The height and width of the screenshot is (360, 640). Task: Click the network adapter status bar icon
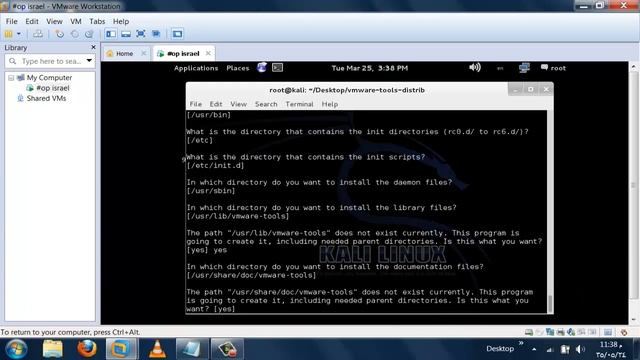pos(550,332)
